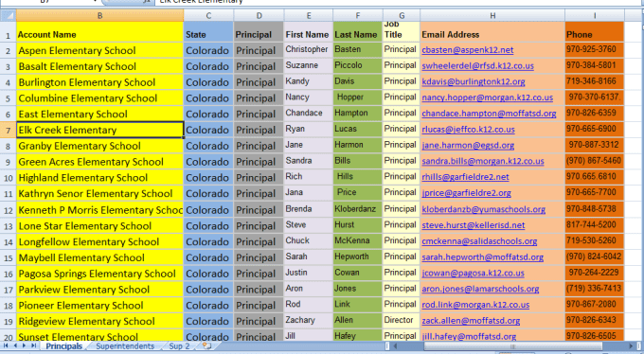This screenshot has width=644, height=354.
Task: Select column I header
Action: (595, 15)
